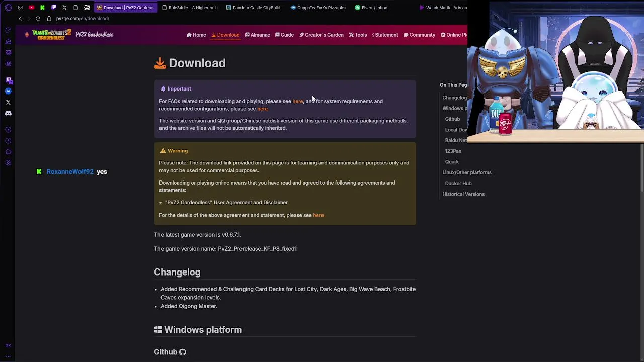The image size is (644, 362).
Task: Switch to the Kick pinned tab
Action: [42, 8]
